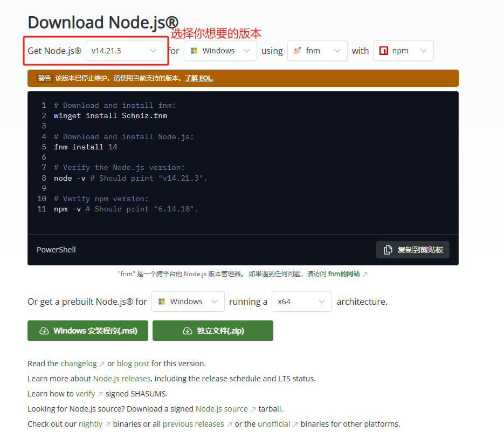
Task: Click the 'fnm install 14' code line
Action: tap(86, 147)
